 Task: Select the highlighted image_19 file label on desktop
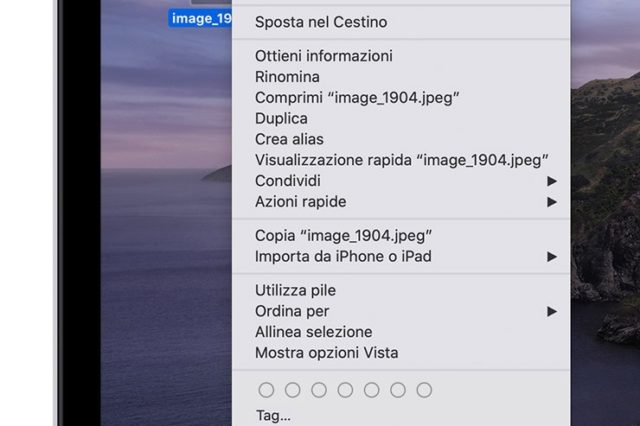coord(200,18)
